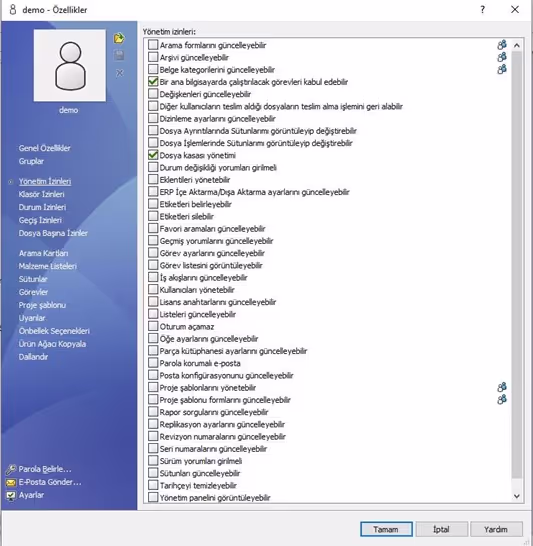Enable Lisans anahtarlarını güncelleyebilir checkbox
The width and height of the screenshot is (533, 546).
pos(153,302)
